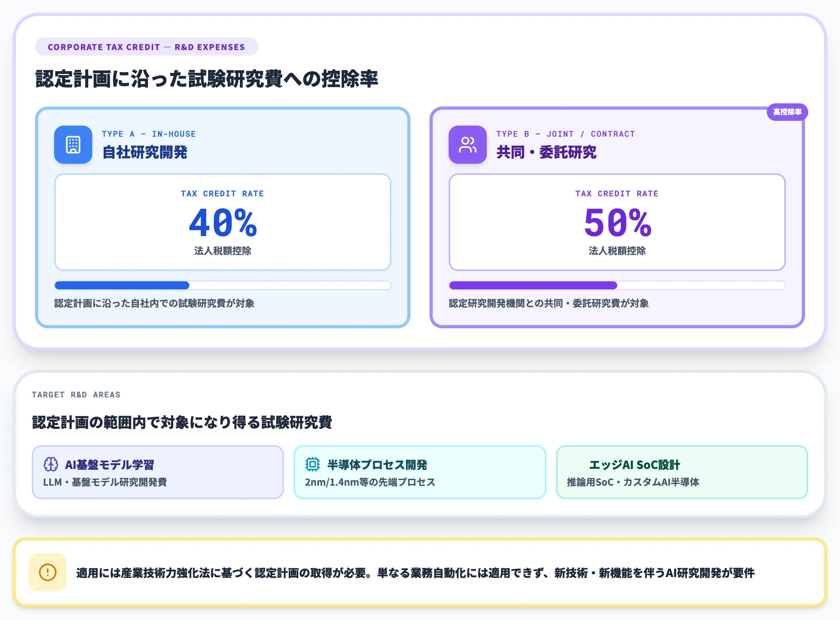Image resolution: width=840 pixels, height=620 pixels.
Task: Click TAX CREDIT RATE label in Type A card
Action: [x=222, y=194]
